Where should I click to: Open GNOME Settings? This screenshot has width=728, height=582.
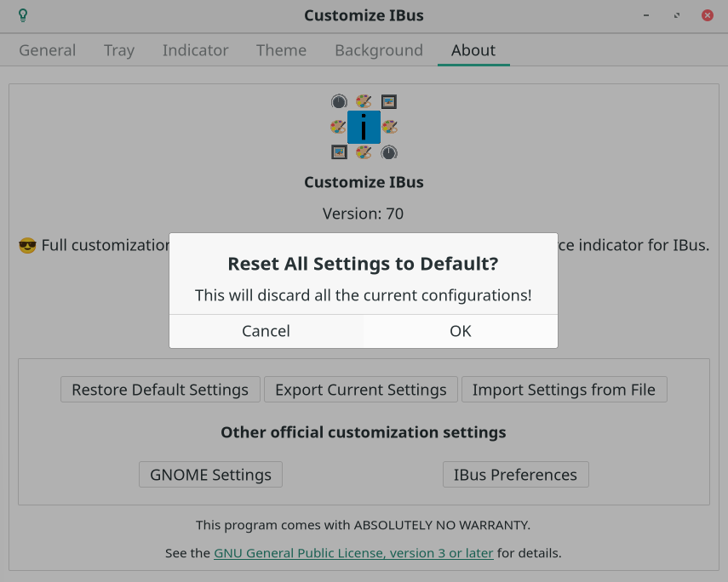[x=211, y=474]
